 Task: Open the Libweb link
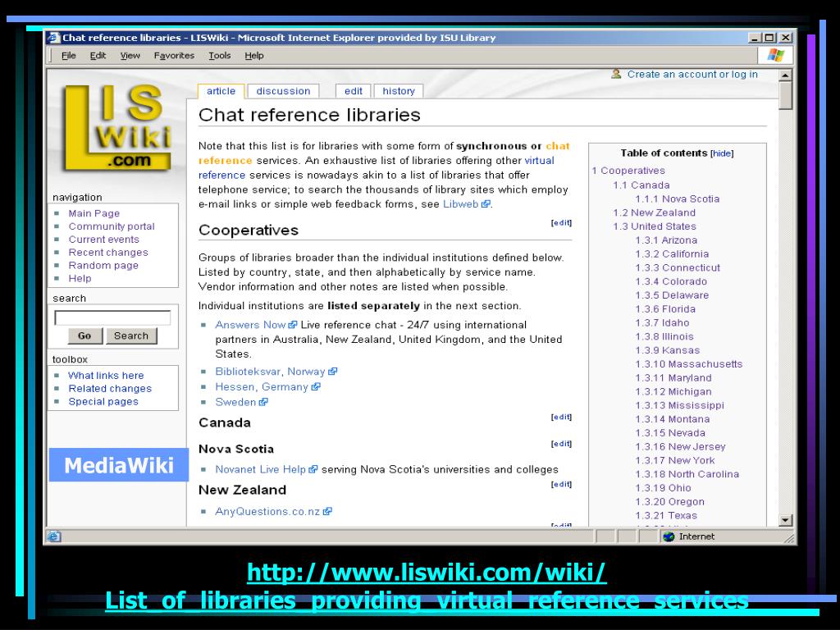click(x=460, y=204)
